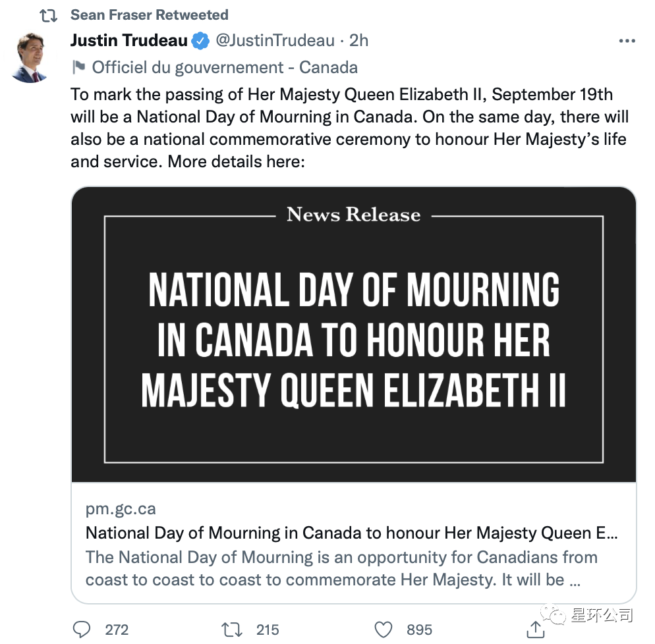Like the tweet with the heart icon
Image resolution: width=655 pixels, height=644 pixels.
tap(384, 630)
